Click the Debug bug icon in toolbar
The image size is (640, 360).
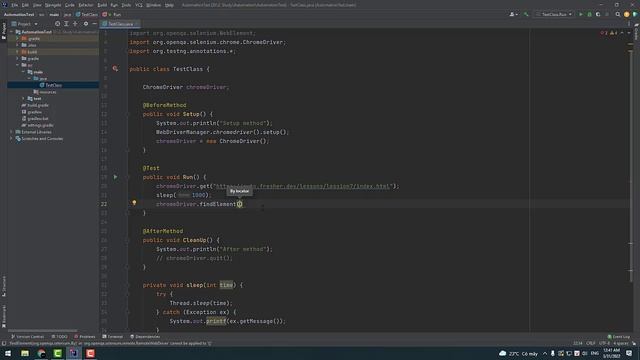pos(589,14)
